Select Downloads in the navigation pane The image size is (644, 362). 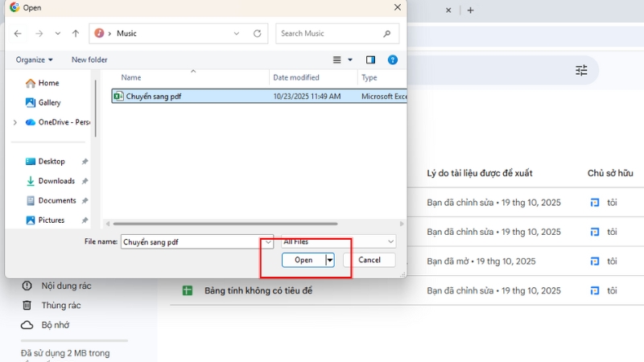point(56,181)
